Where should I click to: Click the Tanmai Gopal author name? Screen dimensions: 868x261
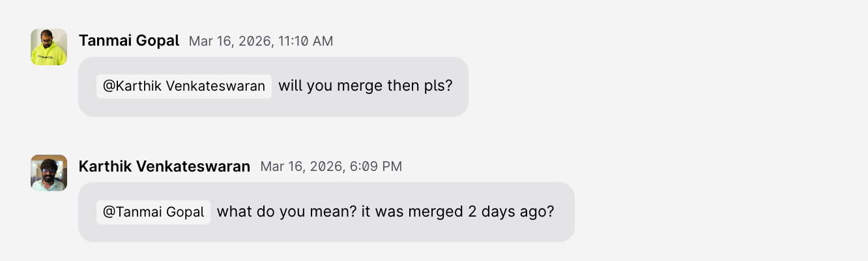128,40
